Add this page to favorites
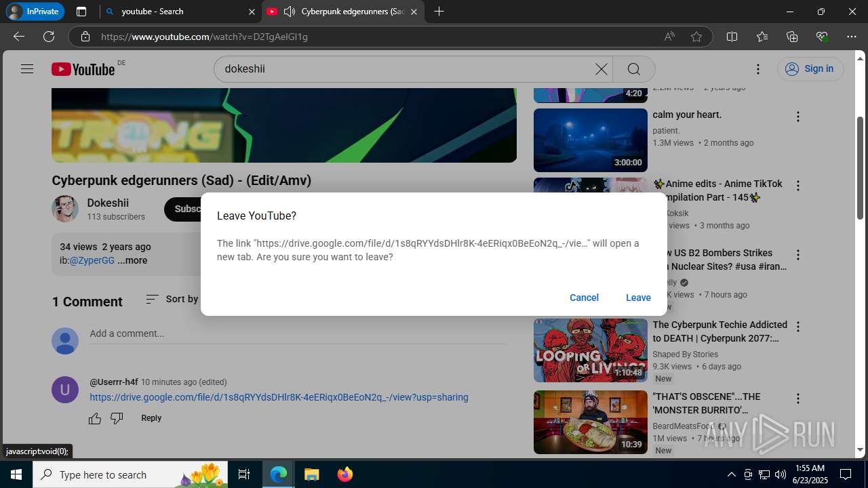 [696, 37]
